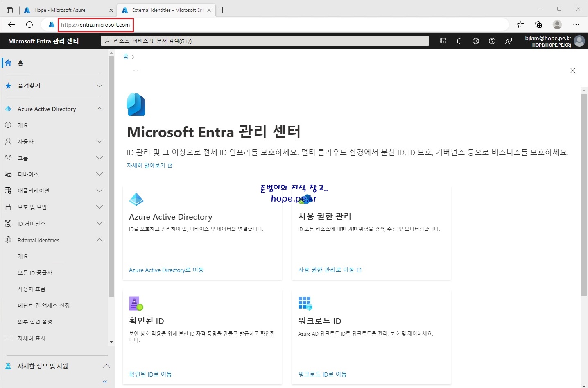Click 확인된 ID로 이동 link
The height and width of the screenshot is (388, 588).
coord(150,374)
